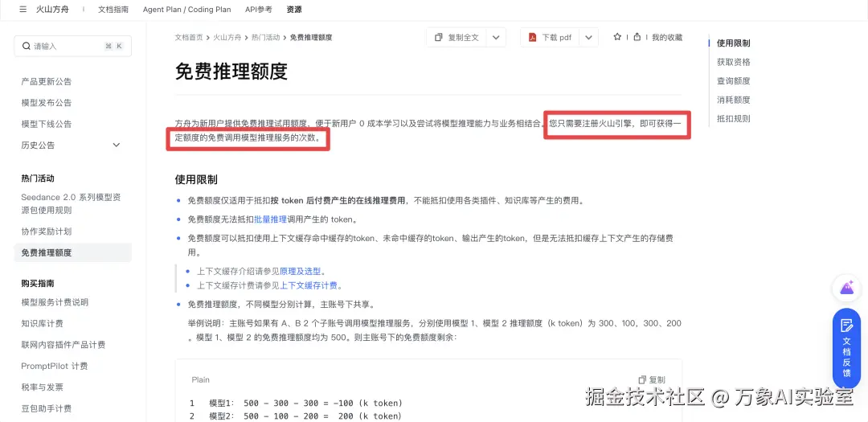This screenshot has height=422, width=868.
Task: Open the purple AI assistant bubble
Action: pos(846,288)
